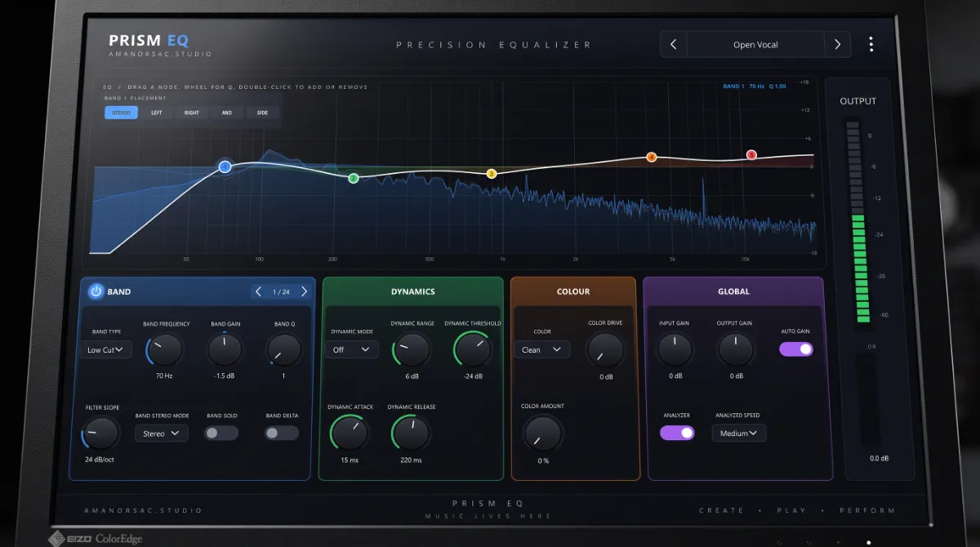The width and height of the screenshot is (980, 547).
Task: Click the Band Gain knob
Action: (x=225, y=350)
